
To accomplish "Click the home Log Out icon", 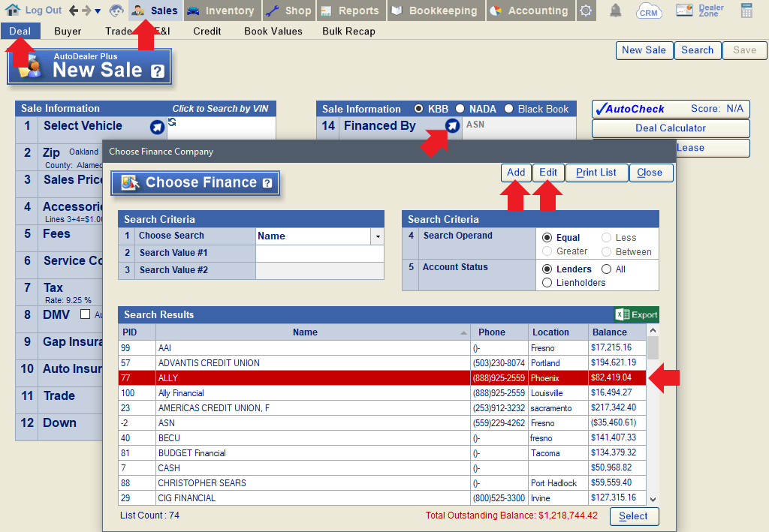I will 12,10.
